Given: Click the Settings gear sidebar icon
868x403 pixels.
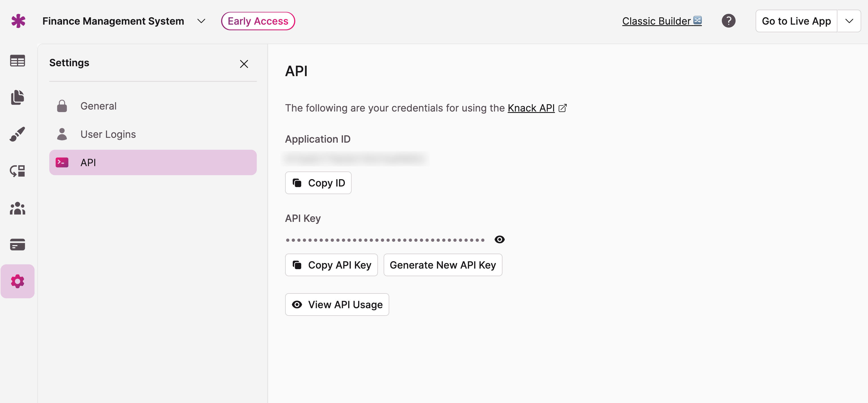Looking at the screenshot, I should 18,281.
